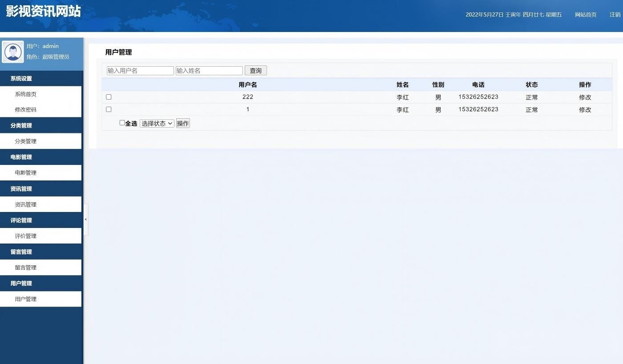Click the 用户管理 page heading
Screen dimensions: 623x364
coord(118,52)
